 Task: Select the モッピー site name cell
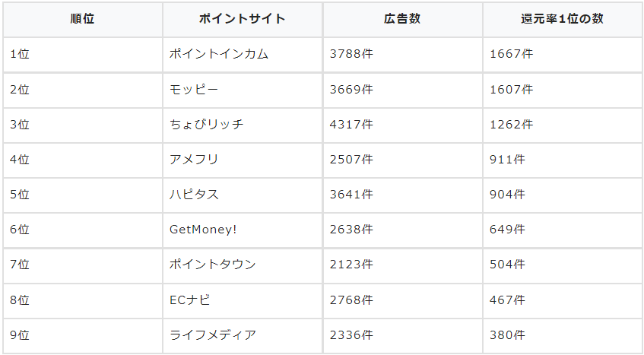194,89
